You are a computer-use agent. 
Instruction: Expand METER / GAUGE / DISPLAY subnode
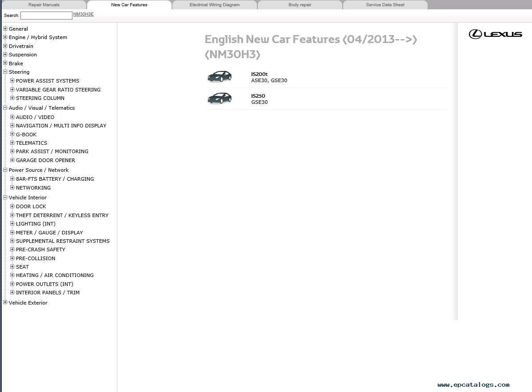[12, 232]
